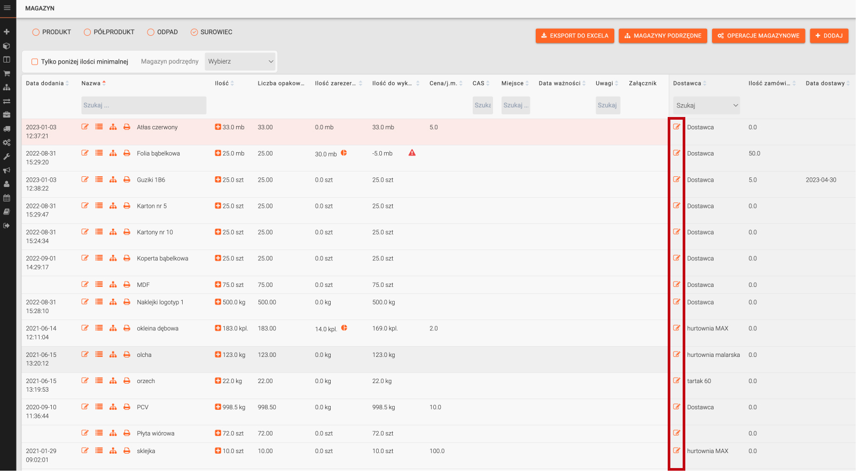Select the PRODUKT radio button
Image resolution: width=868 pixels, height=475 pixels.
point(36,32)
